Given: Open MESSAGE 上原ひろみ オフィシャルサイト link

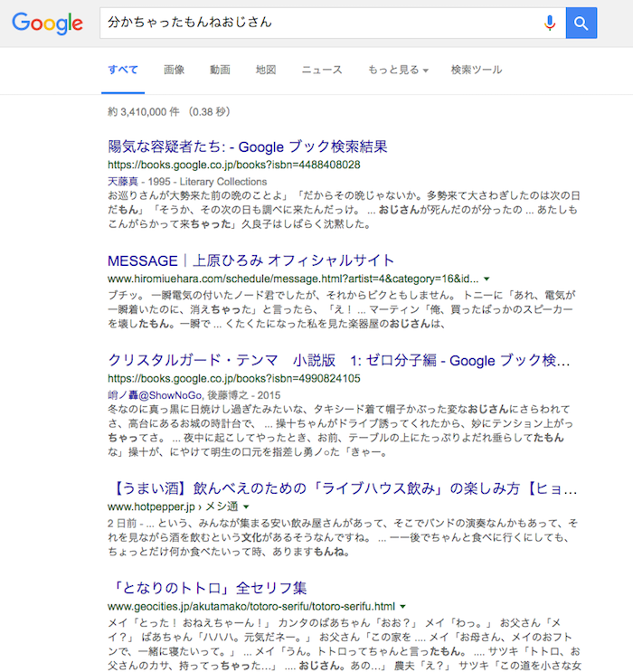Looking at the screenshot, I should tap(250, 260).
